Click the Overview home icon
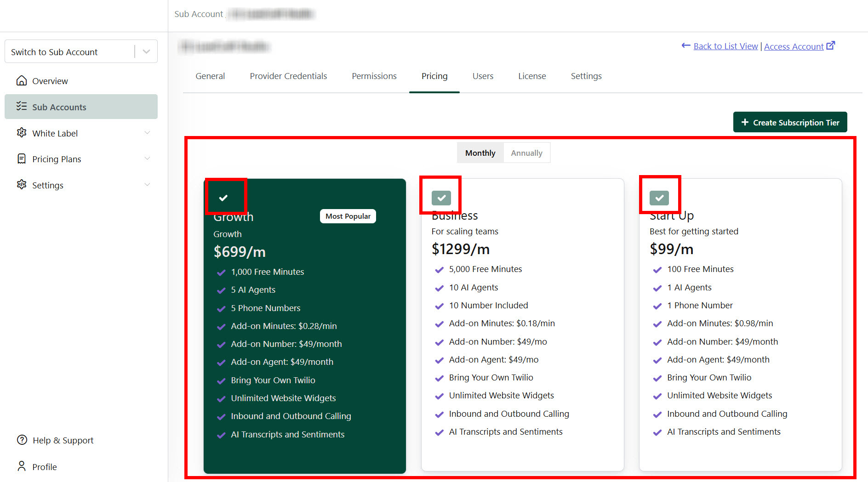Image resolution: width=868 pixels, height=482 pixels. click(22, 81)
